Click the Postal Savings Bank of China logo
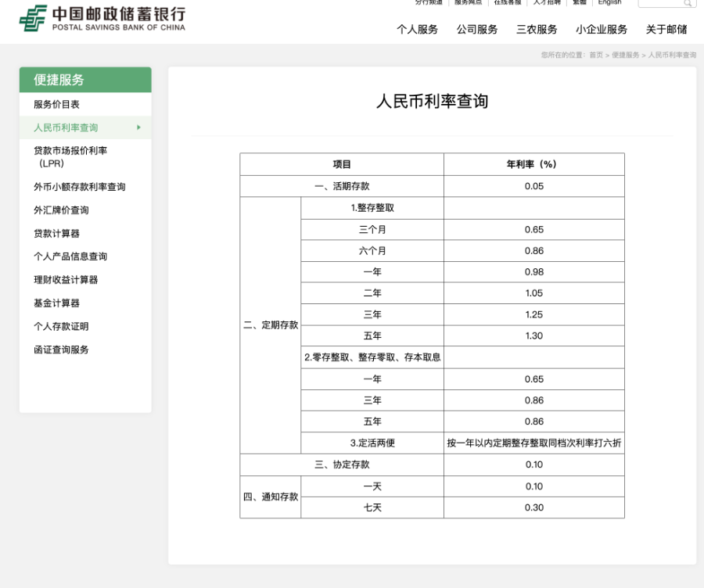The height and width of the screenshot is (588, 704). [102, 18]
